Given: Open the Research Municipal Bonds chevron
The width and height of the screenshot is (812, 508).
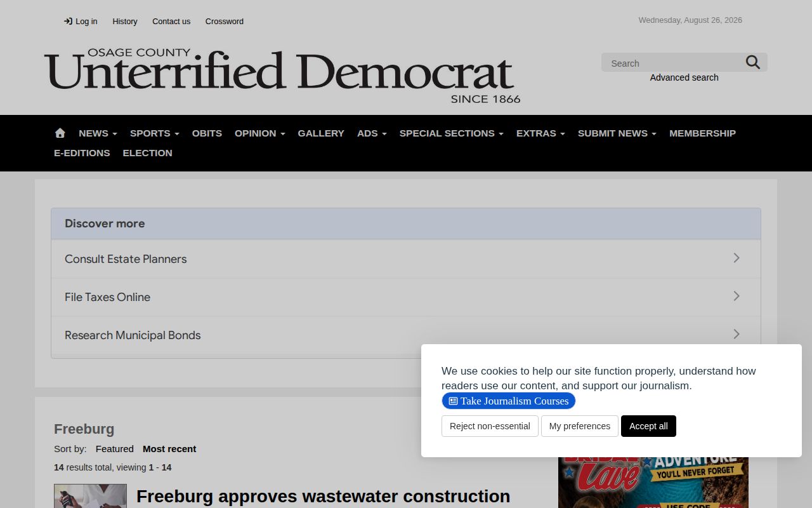Looking at the screenshot, I should [737, 334].
